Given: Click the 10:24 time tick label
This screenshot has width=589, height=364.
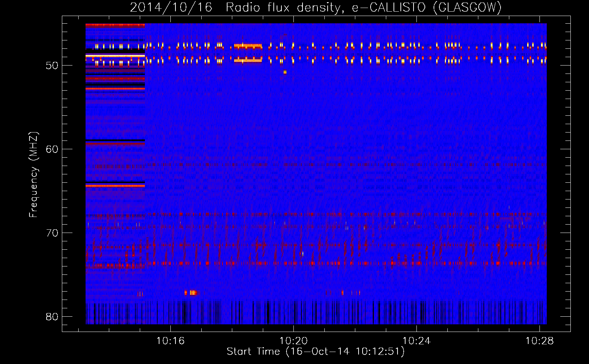Looking at the screenshot, I should point(416,341).
